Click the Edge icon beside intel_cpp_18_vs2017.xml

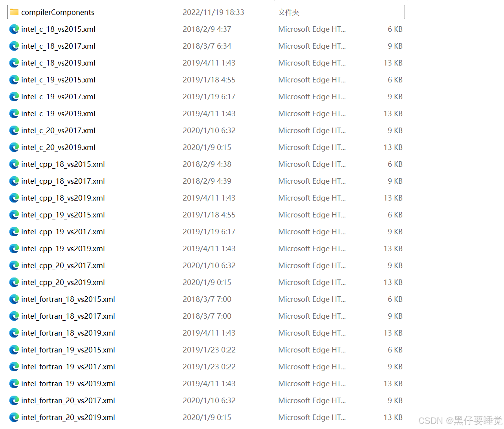pyautogui.click(x=14, y=181)
